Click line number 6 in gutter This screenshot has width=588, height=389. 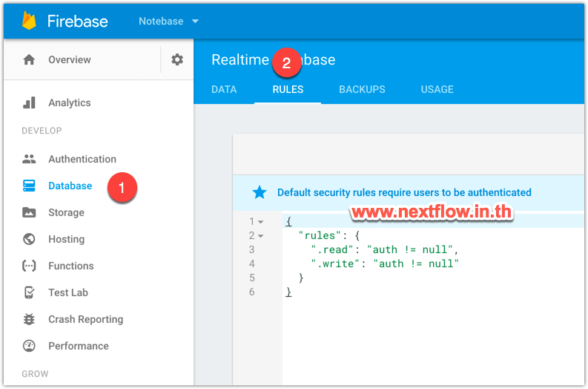pos(251,292)
